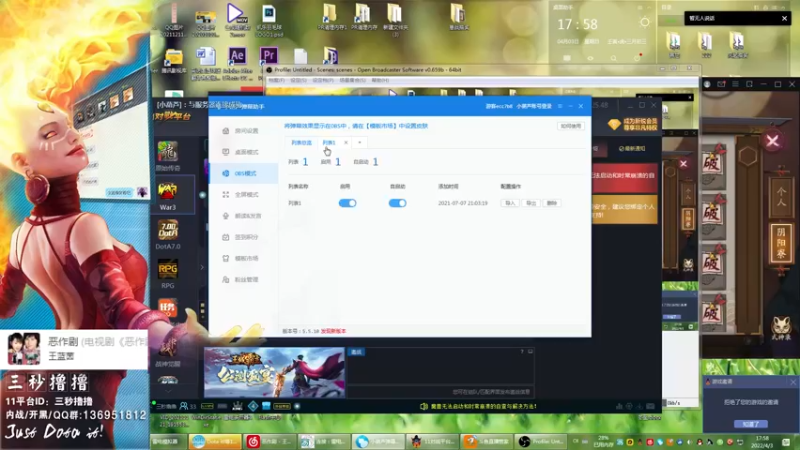Close the second list tab
The width and height of the screenshot is (800, 450).
[346, 143]
